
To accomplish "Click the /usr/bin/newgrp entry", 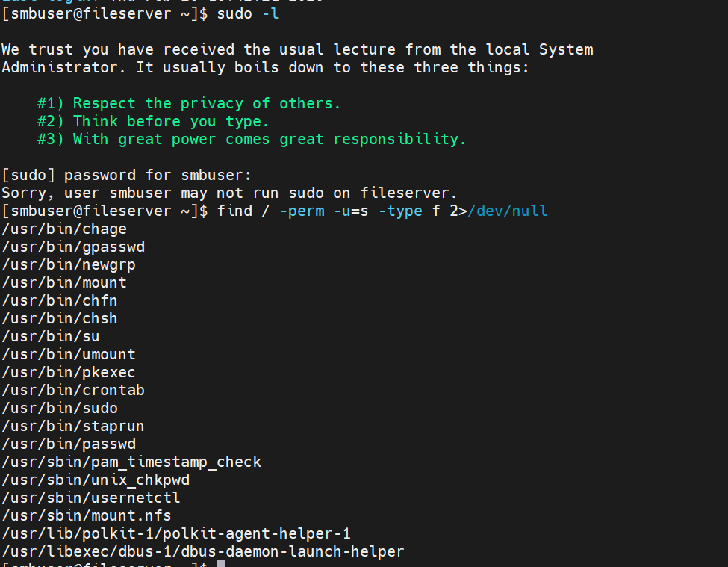I will tap(69, 264).
